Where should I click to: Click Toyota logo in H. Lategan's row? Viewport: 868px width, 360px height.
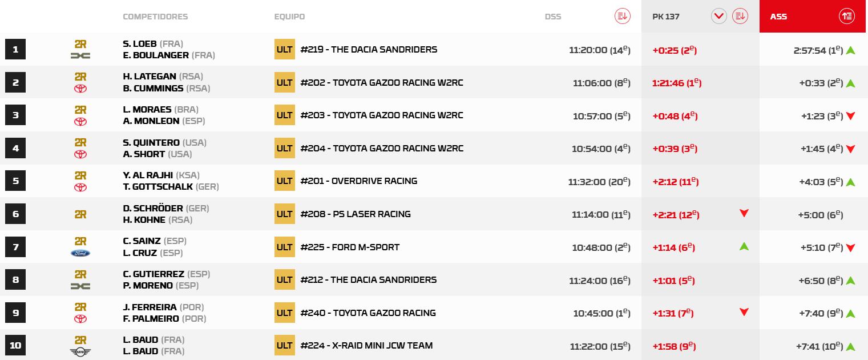coord(80,89)
